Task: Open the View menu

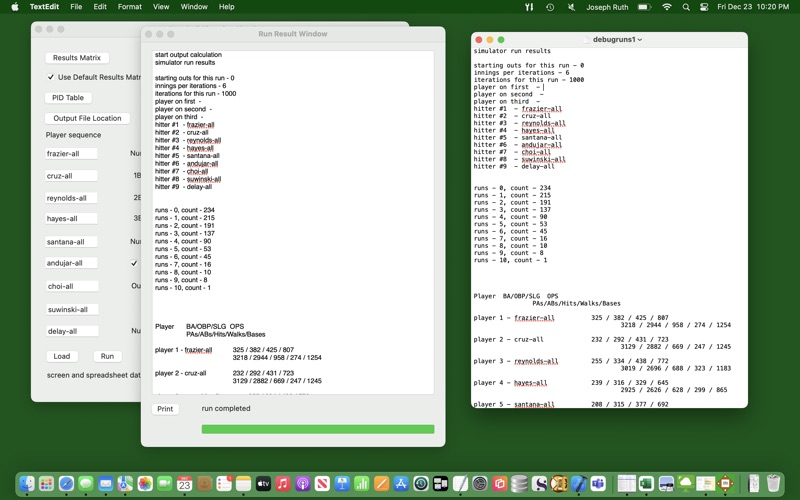Action: coord(161,7)
